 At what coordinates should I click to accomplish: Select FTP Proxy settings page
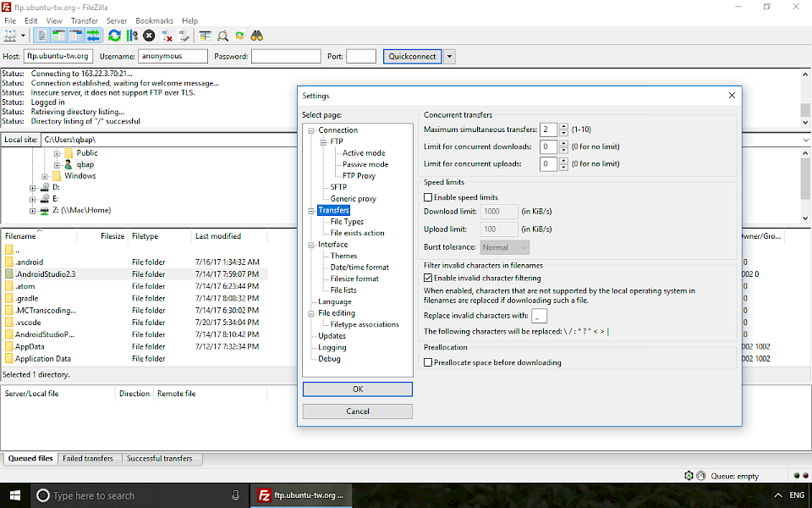coord(359,176)
